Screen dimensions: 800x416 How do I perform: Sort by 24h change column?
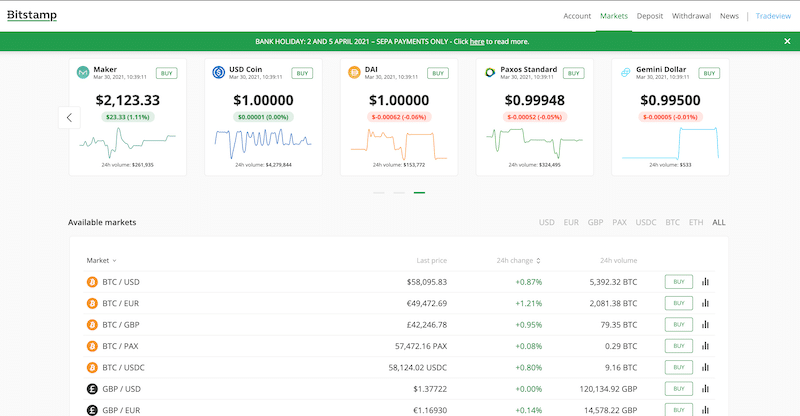[x=518, y=260]
